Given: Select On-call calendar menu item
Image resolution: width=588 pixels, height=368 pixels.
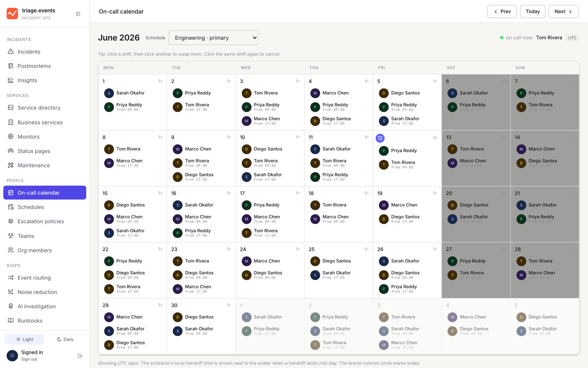Looking at the screenshot, I should click(45, 193).
